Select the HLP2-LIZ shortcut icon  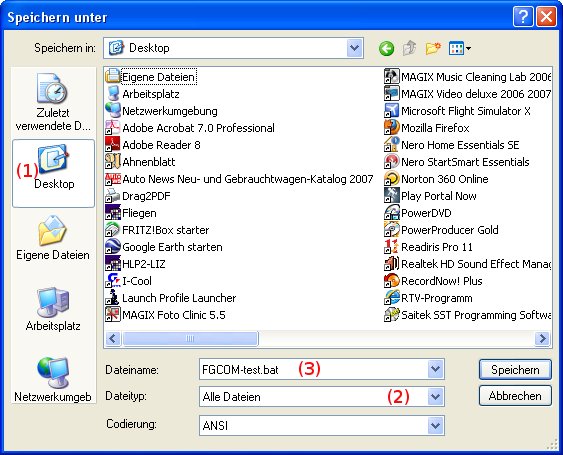(112, 264)
